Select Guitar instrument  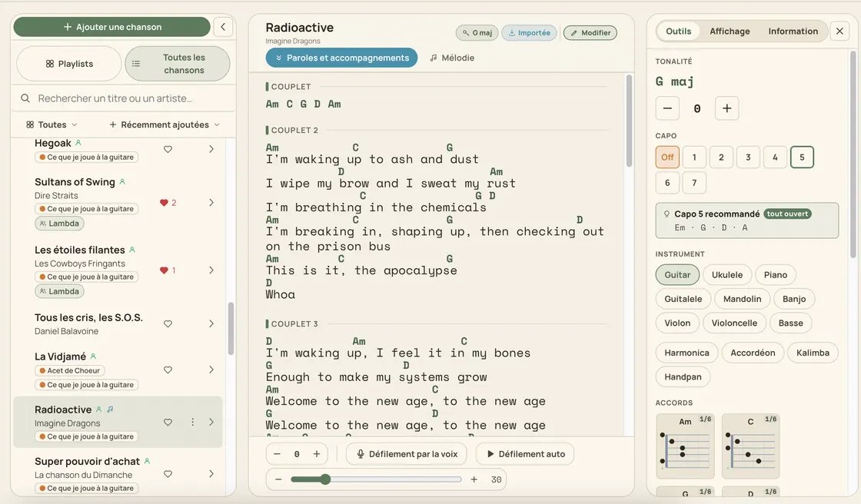coord(677,274)
